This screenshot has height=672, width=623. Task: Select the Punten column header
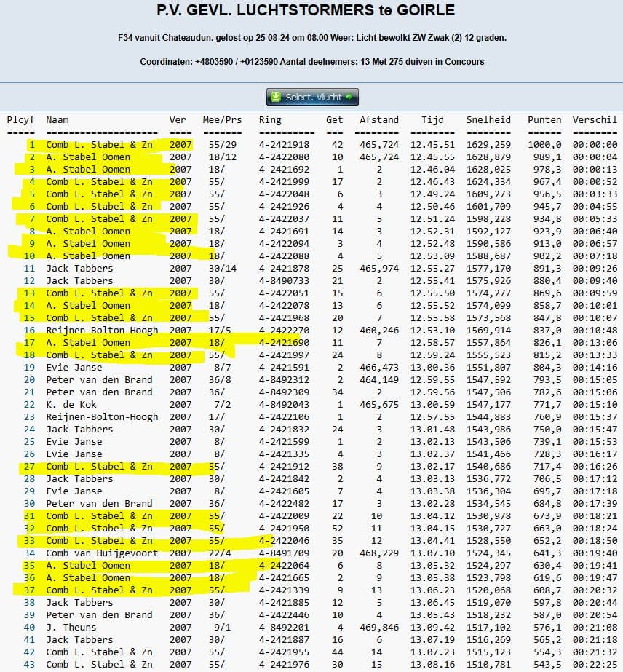pos(544,119)
